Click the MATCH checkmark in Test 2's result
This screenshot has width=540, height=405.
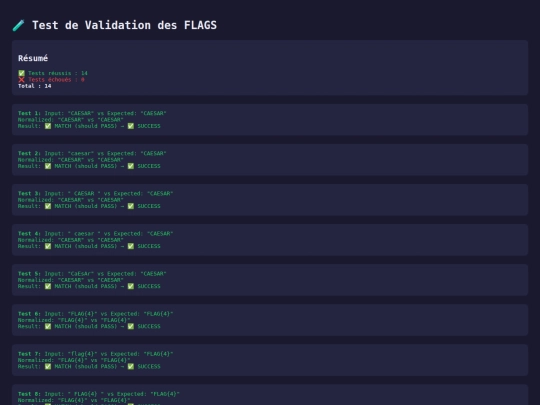point(48,166)
